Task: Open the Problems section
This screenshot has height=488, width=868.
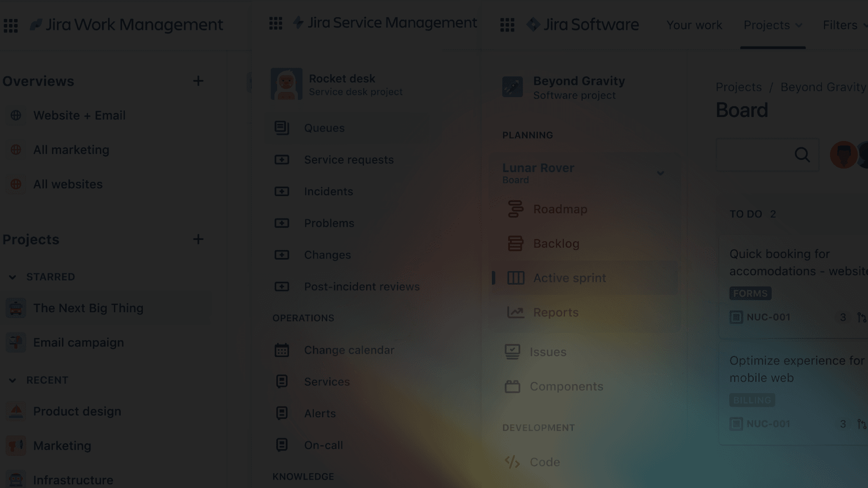Action: pos(329,223)
